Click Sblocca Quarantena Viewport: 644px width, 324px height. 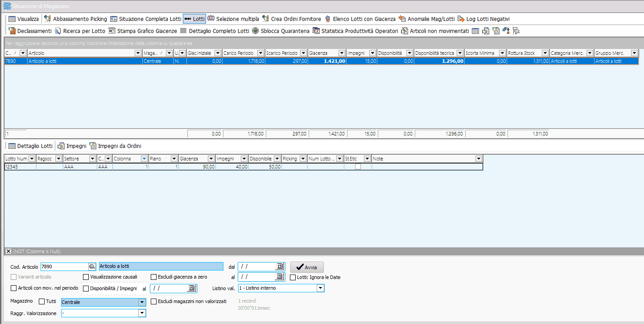click(281, 31)
